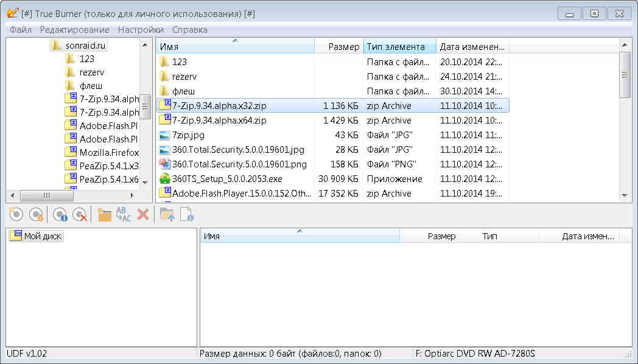This screenshot has height=364, width=638.
Task: Click the icon of 360.Total.Security.5.0.0.19601.png
Action: (164, 164)
